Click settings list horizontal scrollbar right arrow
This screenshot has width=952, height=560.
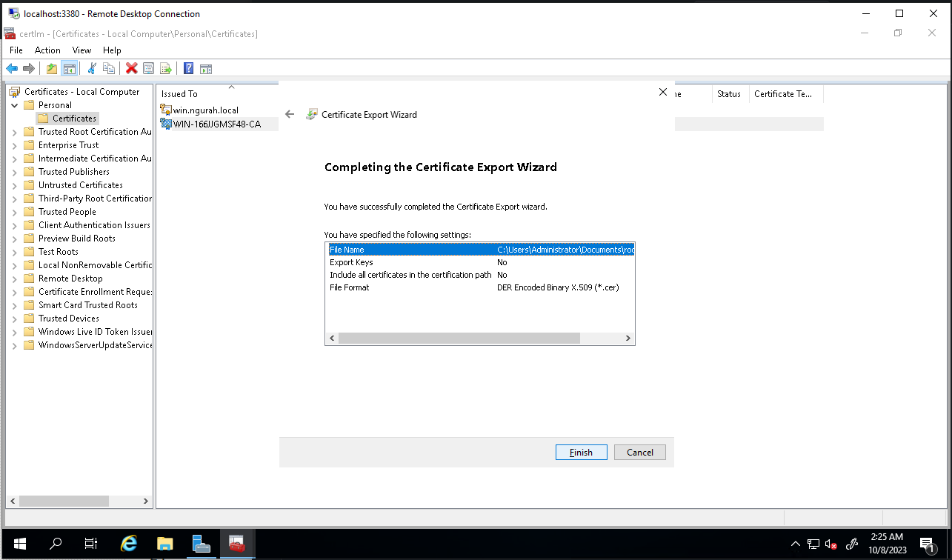628,339
